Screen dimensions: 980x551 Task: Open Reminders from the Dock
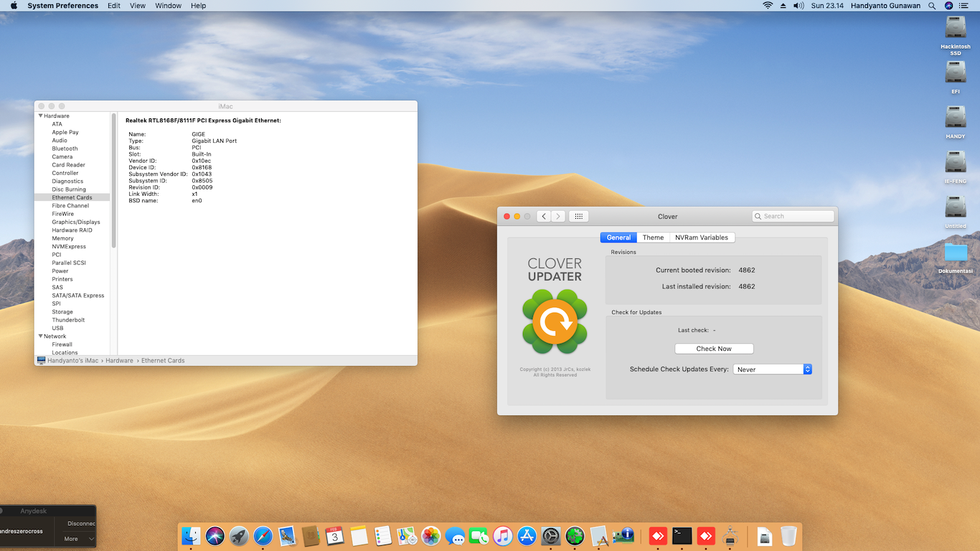(x=383, y=536)
